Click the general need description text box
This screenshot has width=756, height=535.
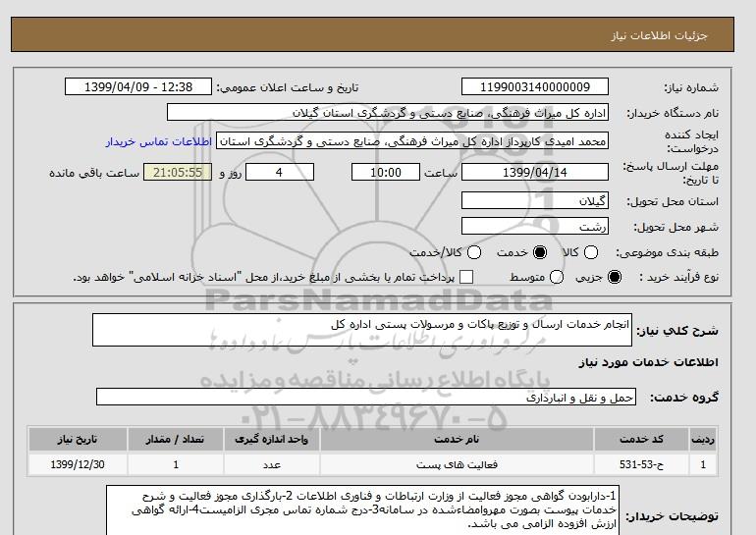click(x=362, y=330)
